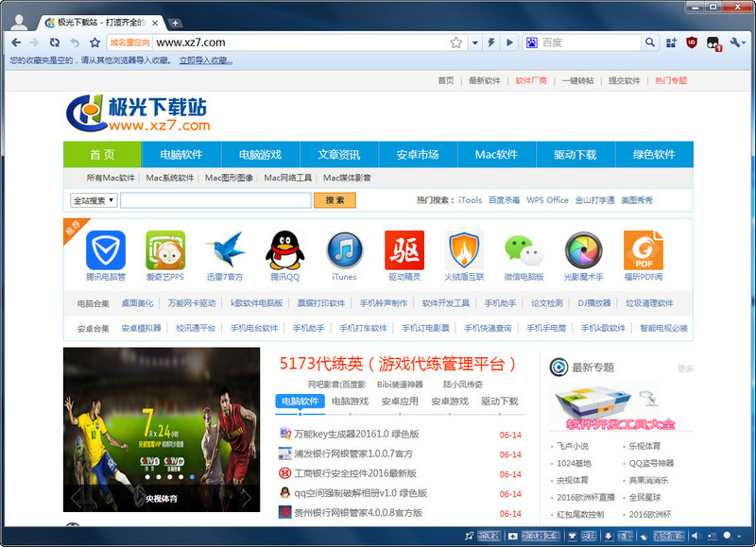Click the www.xz7.com address bar
This screenshot has height=547, width=756.
pyautogui.click(x=301, y=43)
